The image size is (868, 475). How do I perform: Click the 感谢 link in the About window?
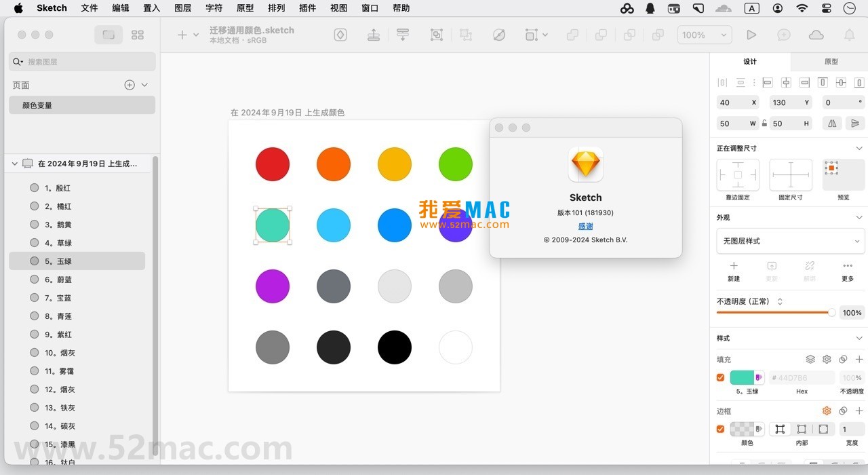[x=585, y=226]
